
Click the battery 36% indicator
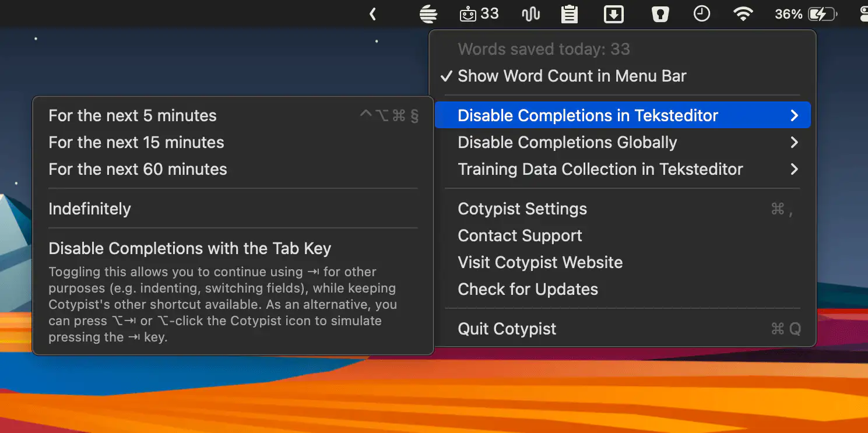pos(806,14)
